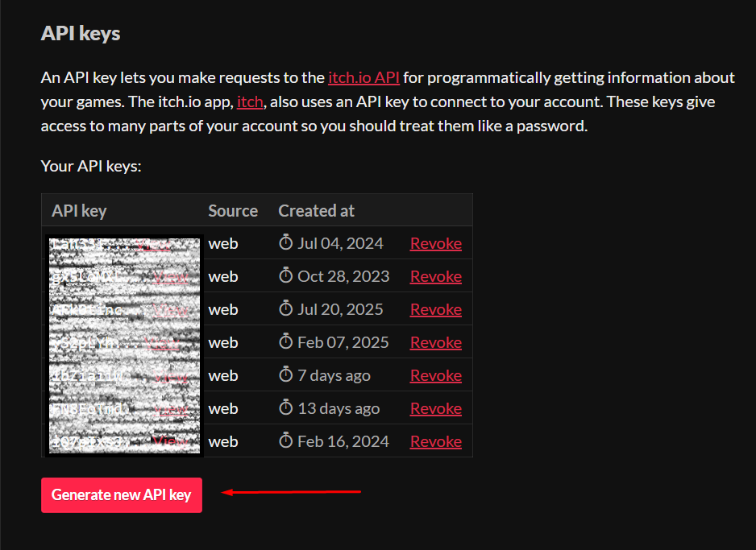Follow the itch app link in description
756x550 pixels.
(250, 102)
